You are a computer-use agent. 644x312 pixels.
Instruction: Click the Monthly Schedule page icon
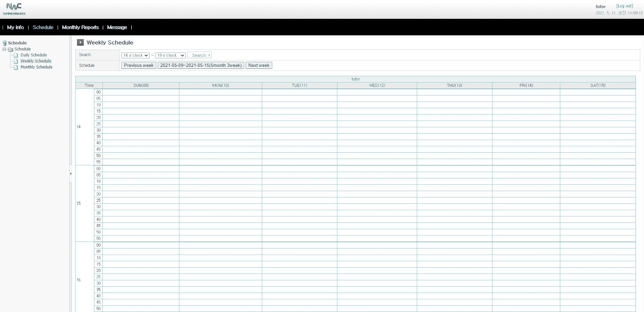pos(16,67)
